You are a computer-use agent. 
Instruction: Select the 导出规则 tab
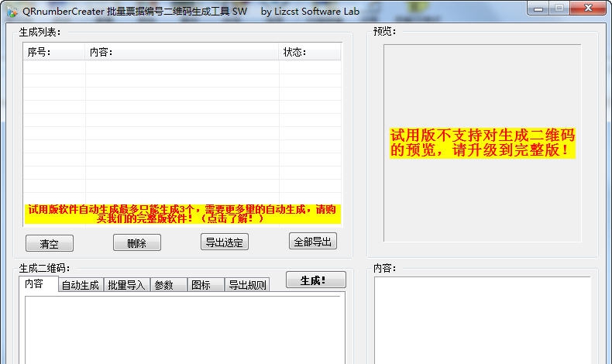coord(247,285)
